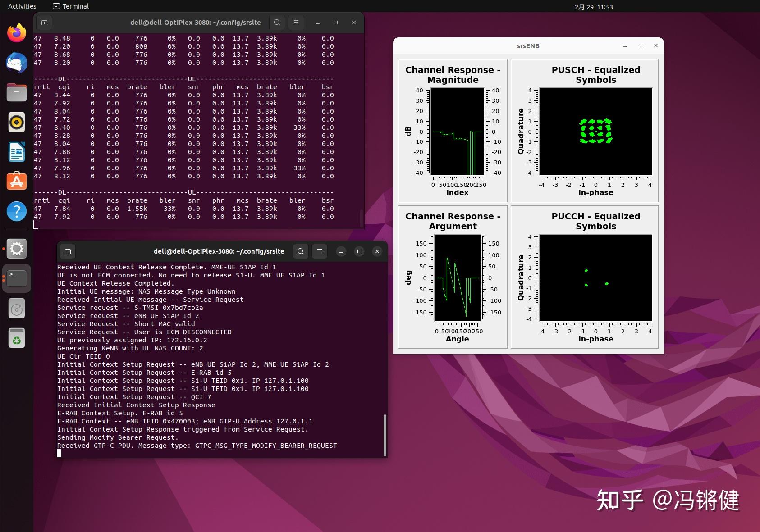Start Rhythmbox music player
The height and width of the screenshot is (532, 760).
click(17, 122)
